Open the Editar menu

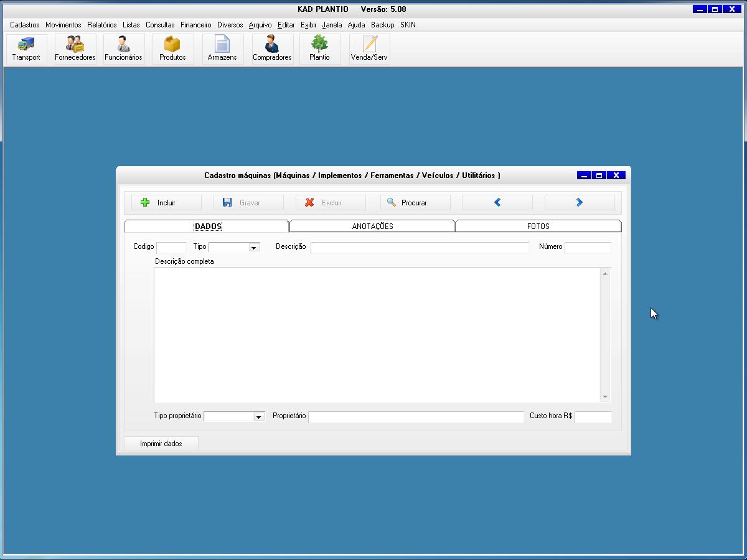(286, 25)
